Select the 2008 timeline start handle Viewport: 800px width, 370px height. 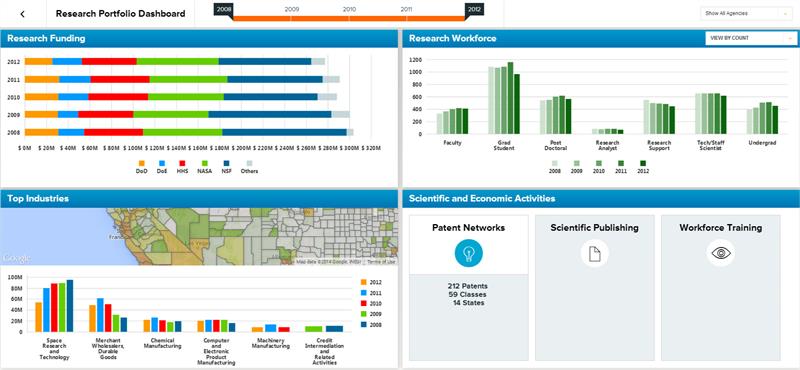223,10
